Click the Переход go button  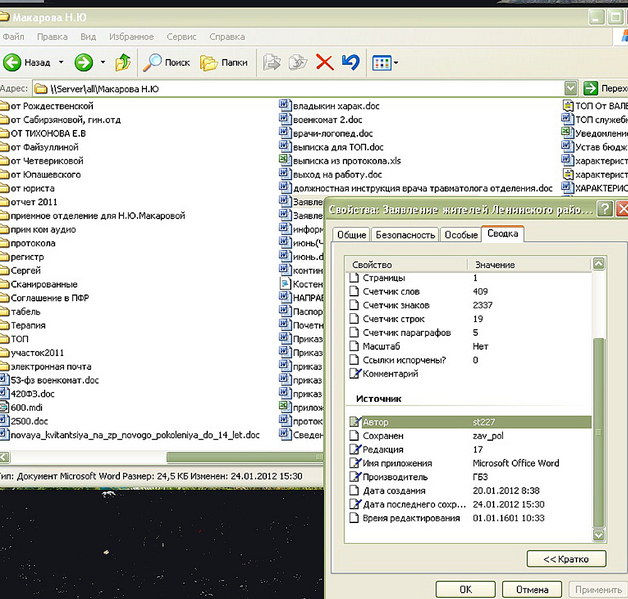tap(605, 88)
